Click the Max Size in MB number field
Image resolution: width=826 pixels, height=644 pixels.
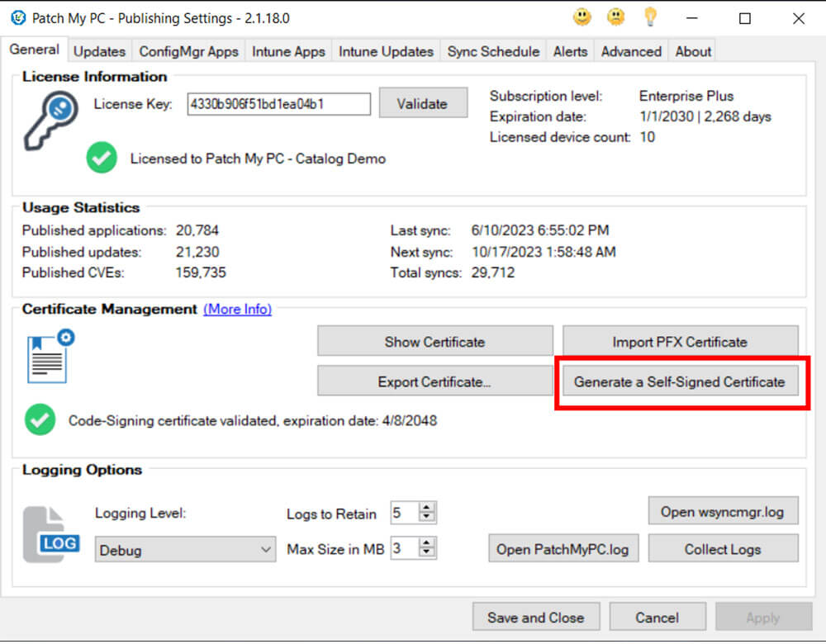point(404,548)
